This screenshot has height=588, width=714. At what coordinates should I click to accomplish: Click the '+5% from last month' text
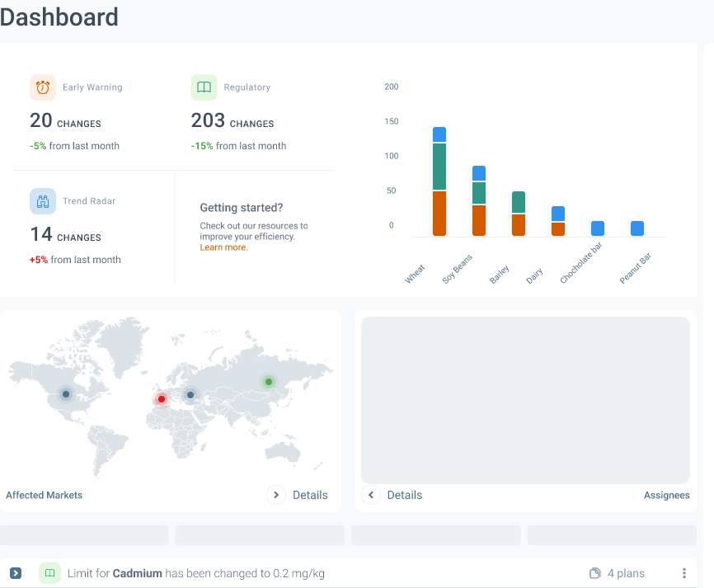(x=75, y=260)
